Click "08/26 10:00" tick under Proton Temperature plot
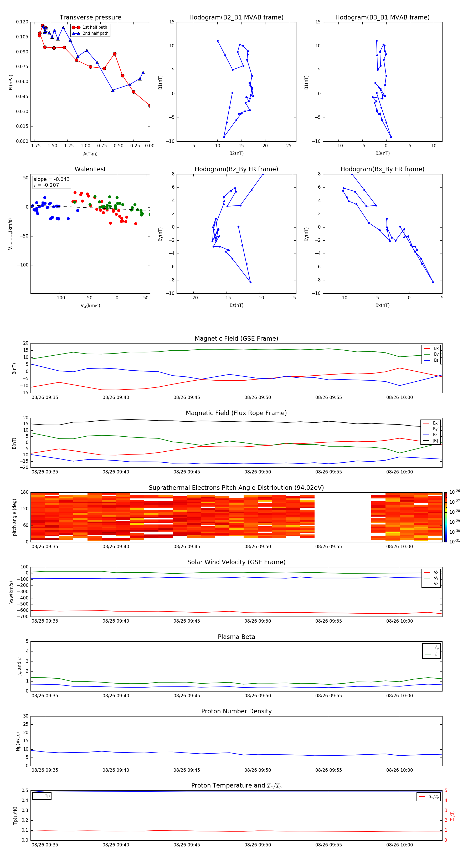 coord(400,845)
